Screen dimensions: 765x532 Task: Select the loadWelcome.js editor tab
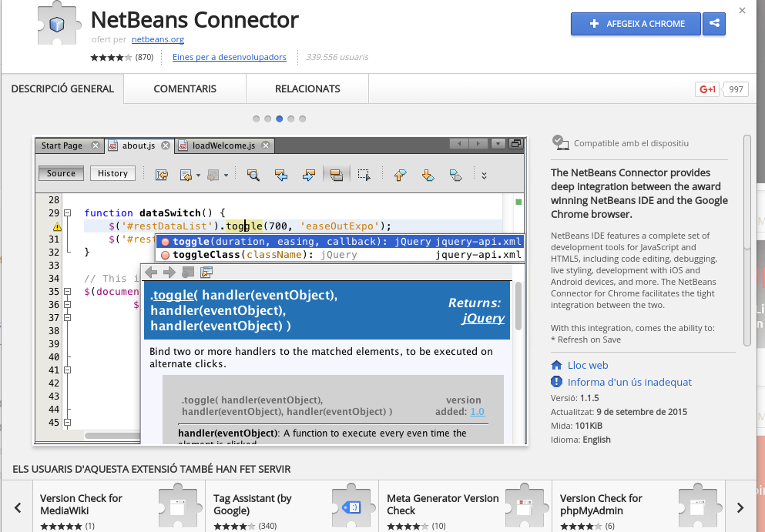pos(224,146)
